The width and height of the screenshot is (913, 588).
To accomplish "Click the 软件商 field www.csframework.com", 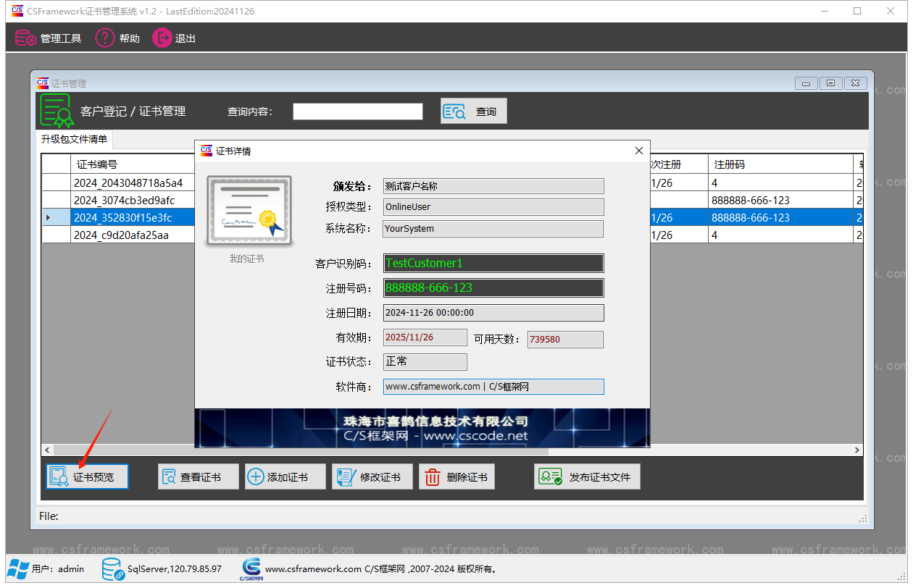I will [493, 387].
